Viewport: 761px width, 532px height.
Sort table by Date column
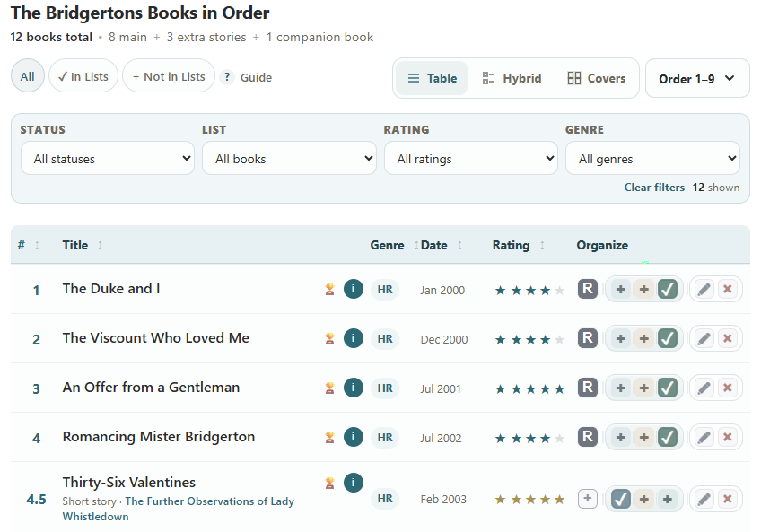pyautogui.click(x=441, y=245)
